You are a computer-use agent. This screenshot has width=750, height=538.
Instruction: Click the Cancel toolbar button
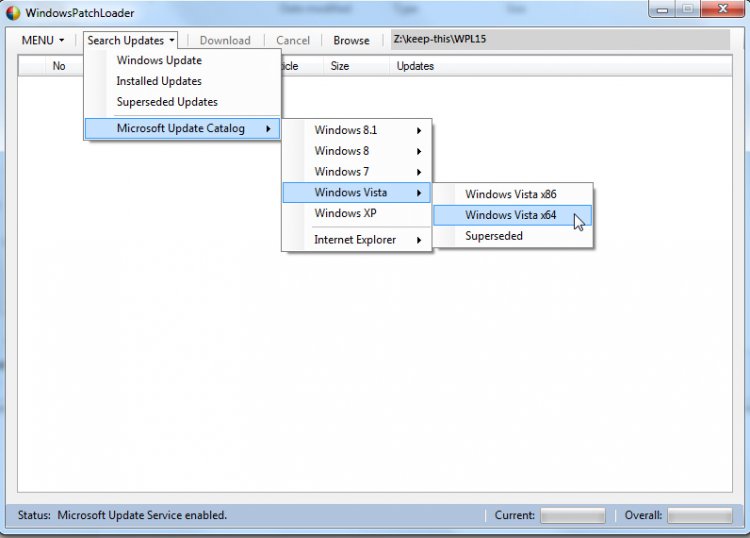pyautogui.click(x=293, y=40)
